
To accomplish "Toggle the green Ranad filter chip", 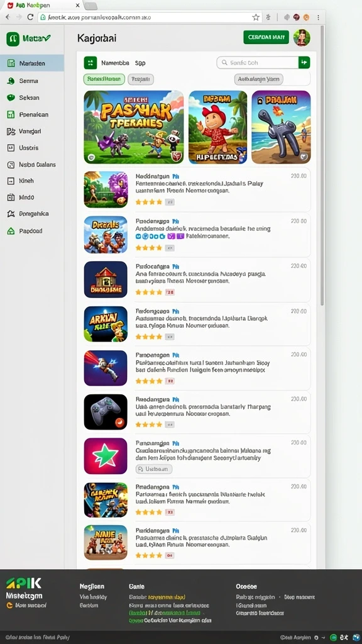I will [104, 79].
